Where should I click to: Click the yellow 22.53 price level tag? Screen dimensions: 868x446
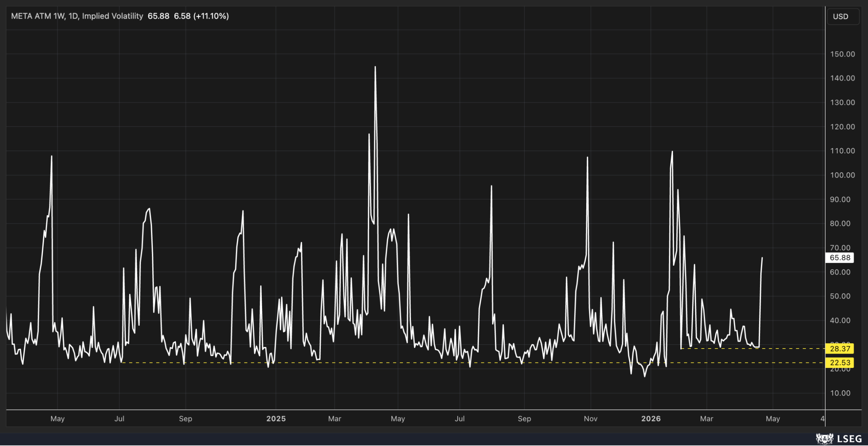click(840, 363)
